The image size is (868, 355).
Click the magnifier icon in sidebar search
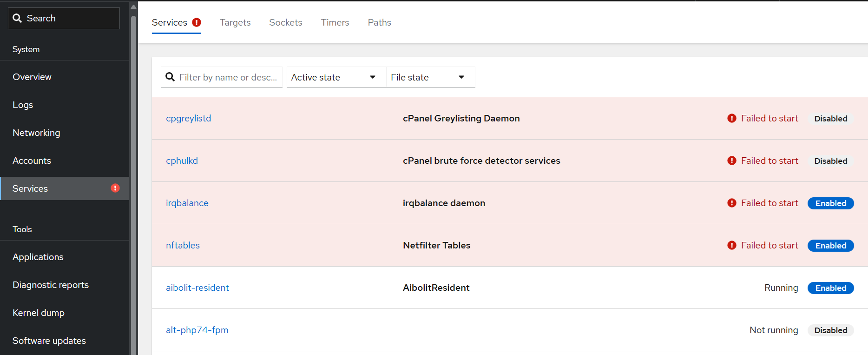click(17, 18)
